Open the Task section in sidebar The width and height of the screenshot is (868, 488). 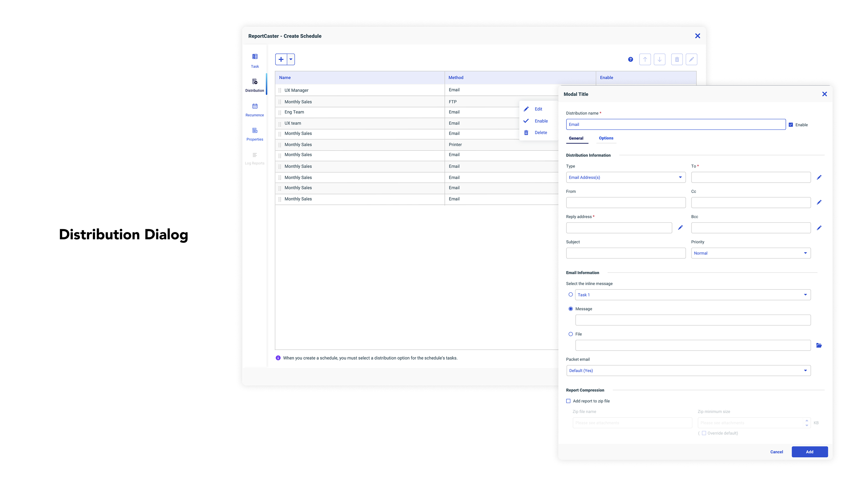click(x=255, y=60)
